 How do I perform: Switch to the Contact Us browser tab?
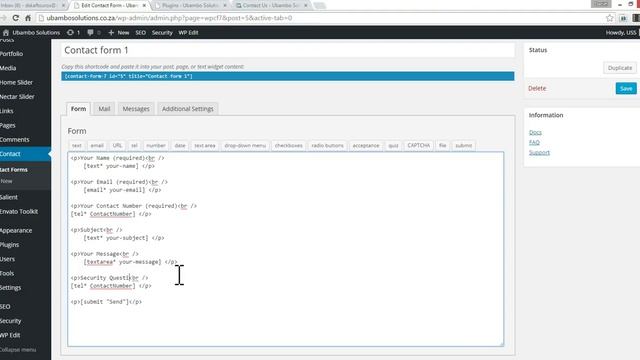tap(271, 5)
